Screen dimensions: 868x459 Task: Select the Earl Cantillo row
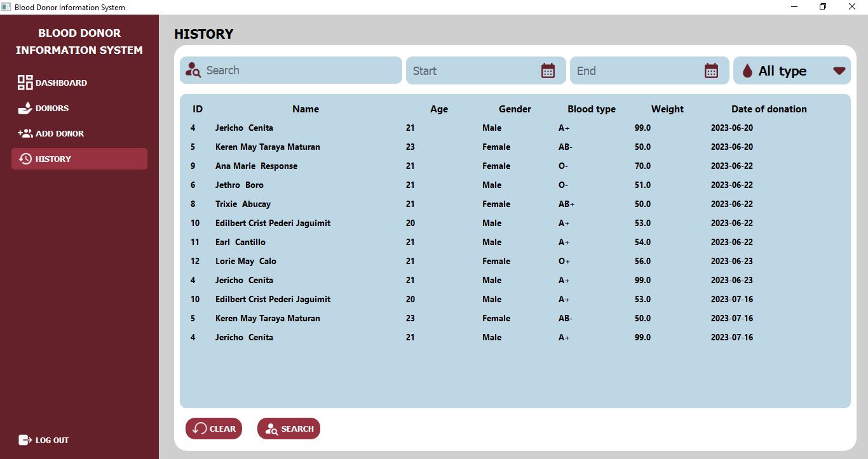(515, 242)
